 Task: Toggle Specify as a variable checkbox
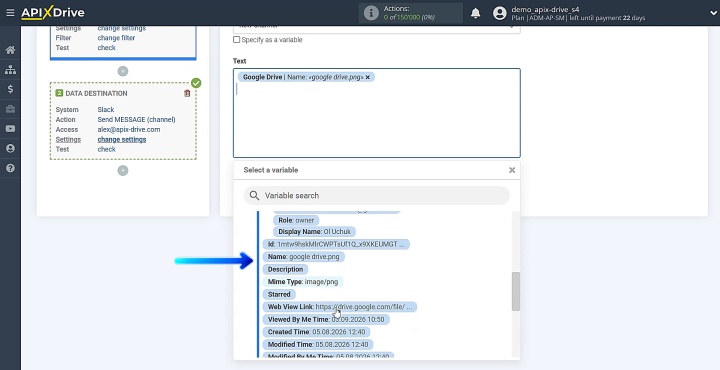pyautogui.click(x=236, y=40)
